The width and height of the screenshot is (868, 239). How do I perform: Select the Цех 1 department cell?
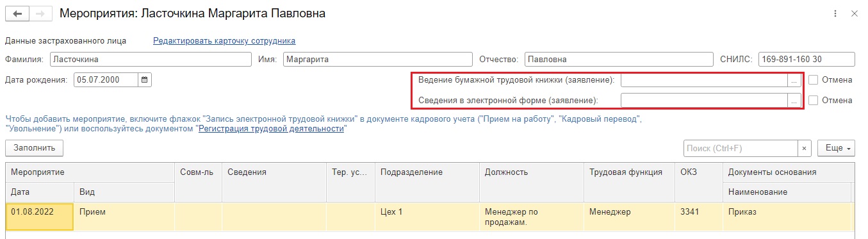point(427,217)
